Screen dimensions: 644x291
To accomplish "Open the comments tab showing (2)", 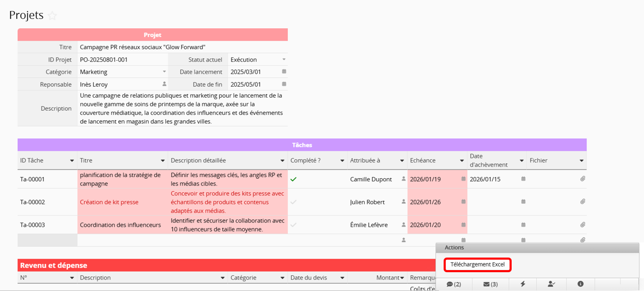I will click(x=454, y=284).
